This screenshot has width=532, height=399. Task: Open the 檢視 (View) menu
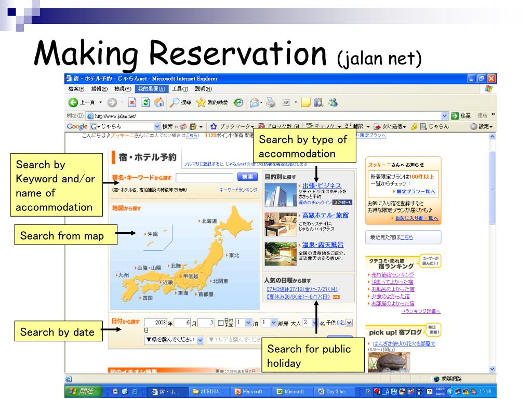click(x=123, y=89)
